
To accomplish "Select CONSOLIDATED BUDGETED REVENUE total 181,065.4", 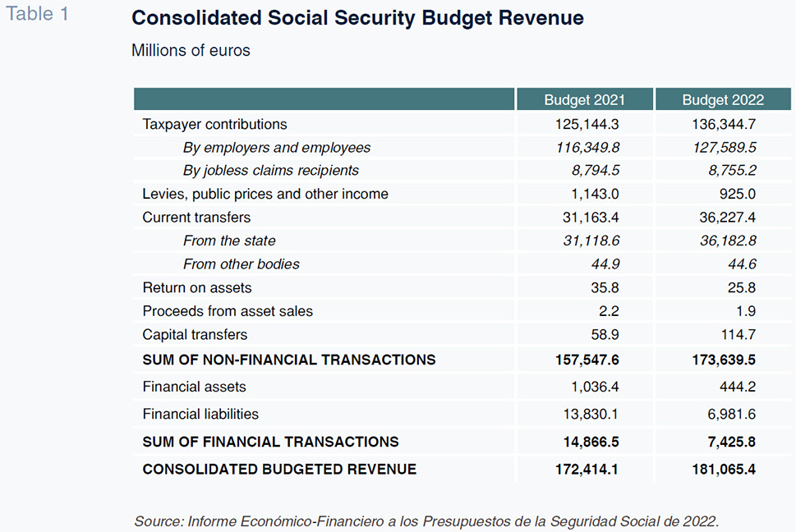I will pos(724,469).
